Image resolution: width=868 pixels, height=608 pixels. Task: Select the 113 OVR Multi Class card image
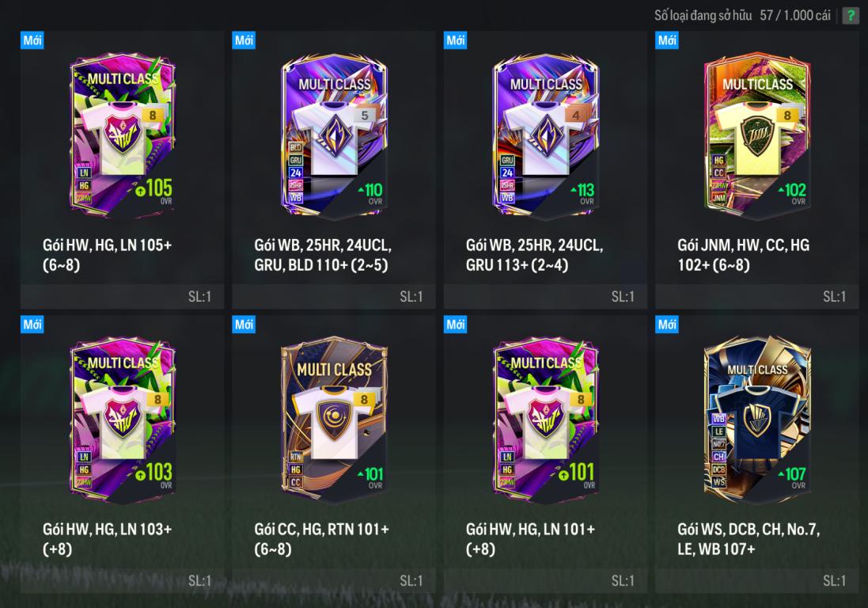click(546, 135)
